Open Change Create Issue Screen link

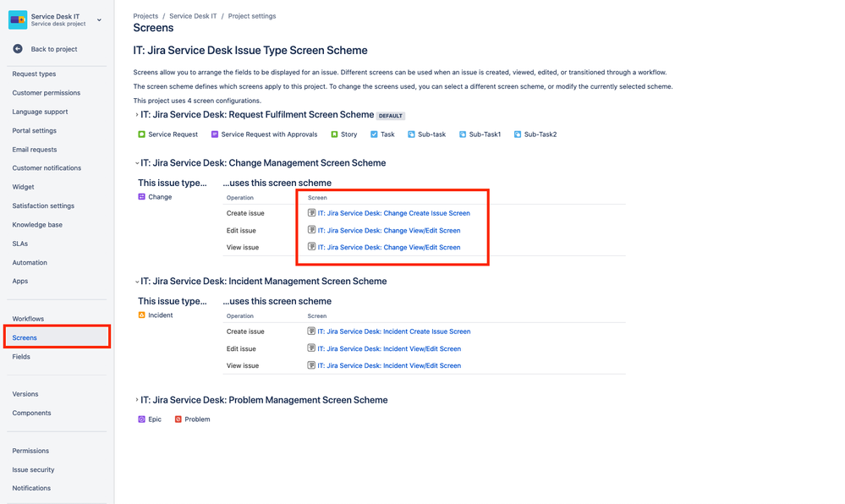(x=393, y=213)
